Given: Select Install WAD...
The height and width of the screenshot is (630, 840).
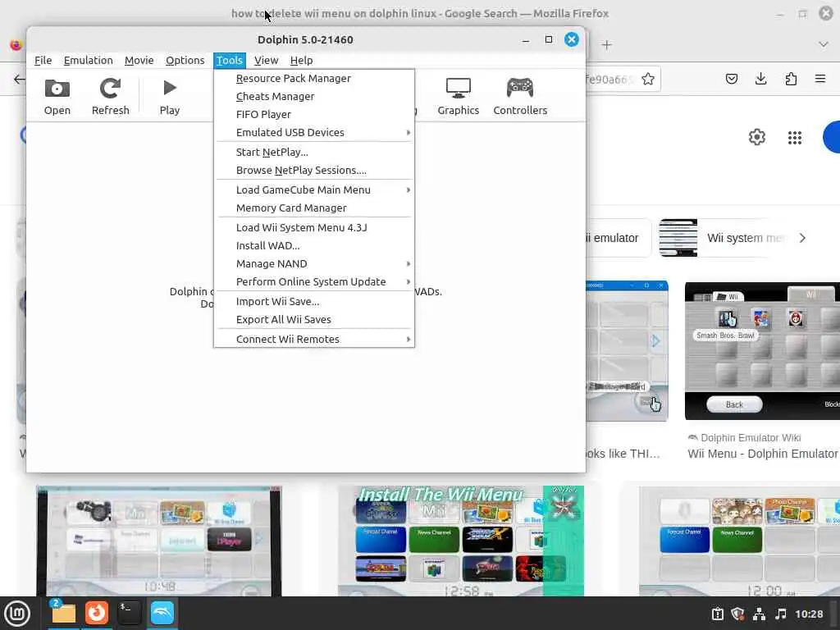Looking at the screenshot, I should [314, 246].
